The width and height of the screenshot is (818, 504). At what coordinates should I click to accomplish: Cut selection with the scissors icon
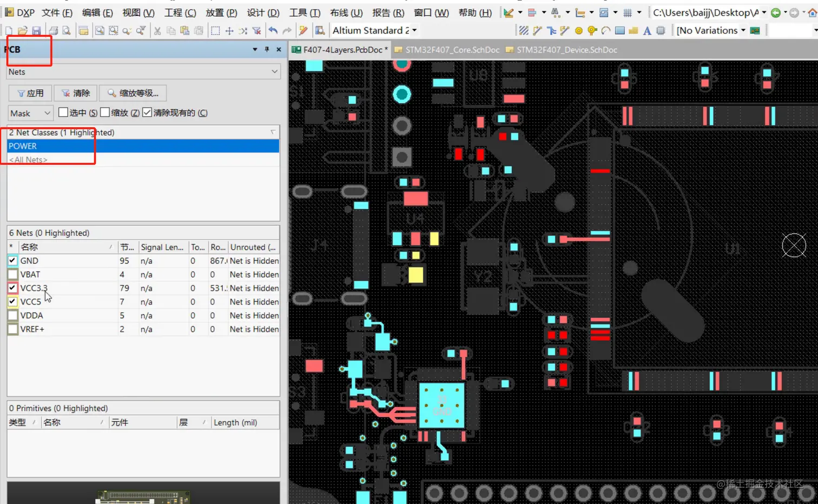click(x=157, y=31)
